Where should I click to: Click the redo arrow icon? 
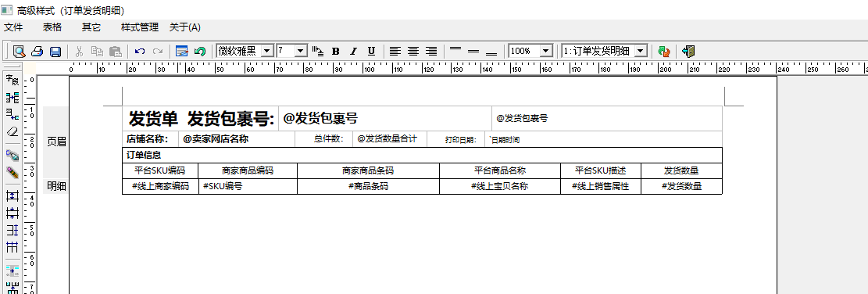[x=158, y=52]
